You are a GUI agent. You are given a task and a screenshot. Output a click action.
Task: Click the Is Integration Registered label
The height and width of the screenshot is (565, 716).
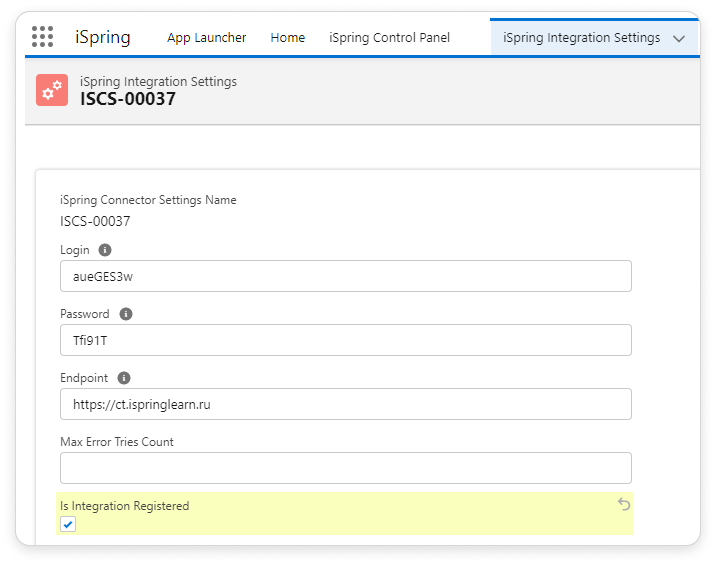click(x=124, y=506)
